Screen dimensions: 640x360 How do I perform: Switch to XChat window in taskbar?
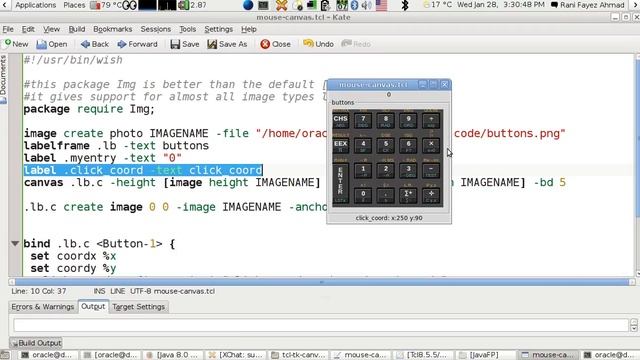point(236,355)
